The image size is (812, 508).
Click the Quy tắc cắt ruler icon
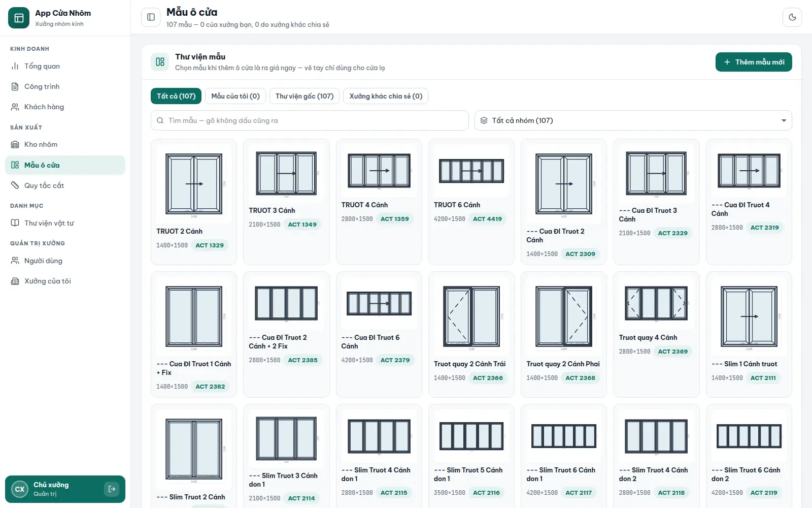pyautogui.click(x=15, y=185)
